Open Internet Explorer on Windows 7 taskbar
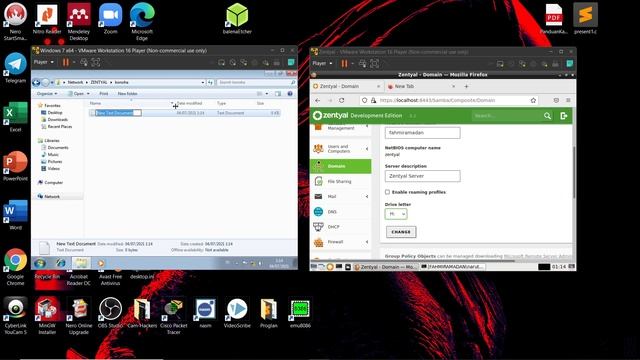Screen dimensions: 640x360 61,263
